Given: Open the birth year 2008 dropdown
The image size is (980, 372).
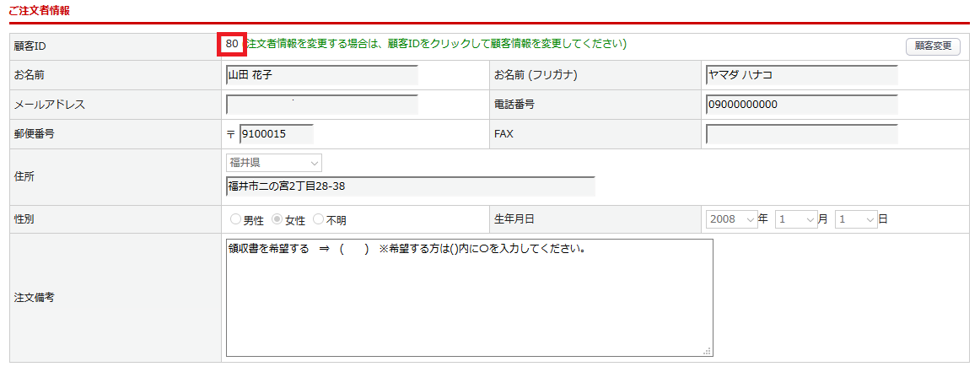Looking at the screenshot, I should pyautogui.click(x=732, y=219).
